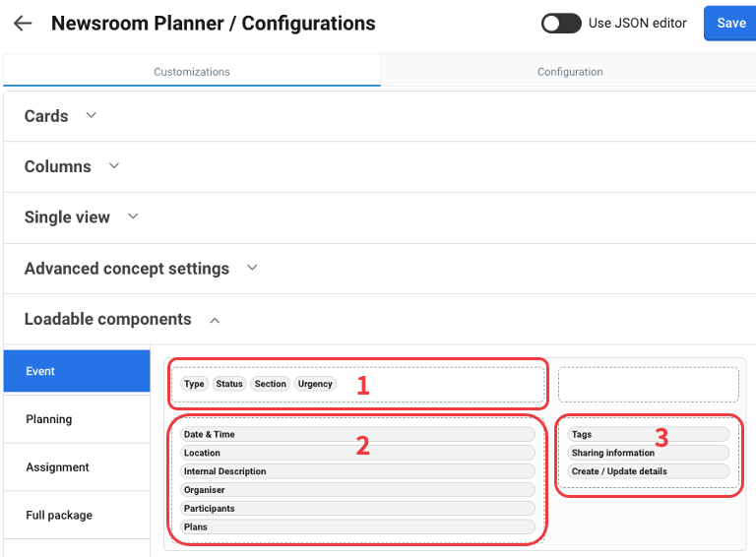Image resolution: width=756 pixels, height=557 pixels.
Task: Click the Save button
Action: tap(730, 24)
